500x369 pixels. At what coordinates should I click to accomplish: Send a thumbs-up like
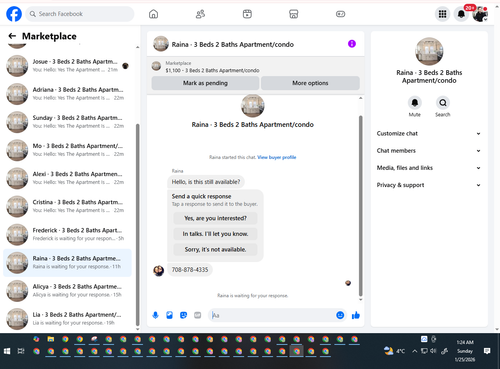(356, 315)
